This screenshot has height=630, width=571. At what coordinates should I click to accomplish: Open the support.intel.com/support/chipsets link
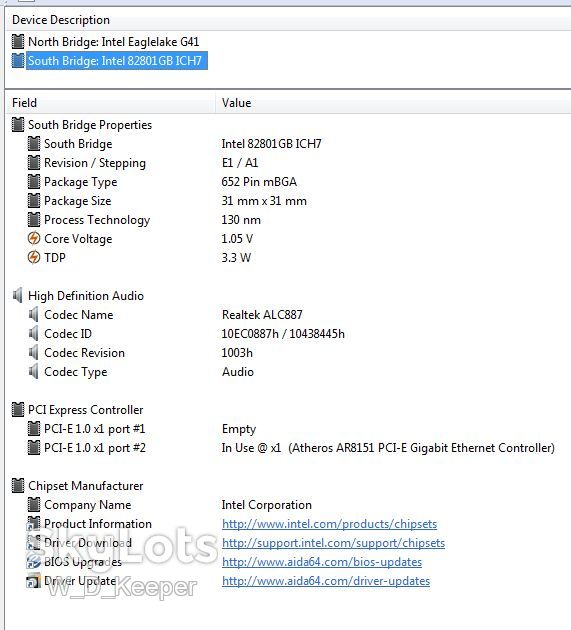[x=334, y=543]
